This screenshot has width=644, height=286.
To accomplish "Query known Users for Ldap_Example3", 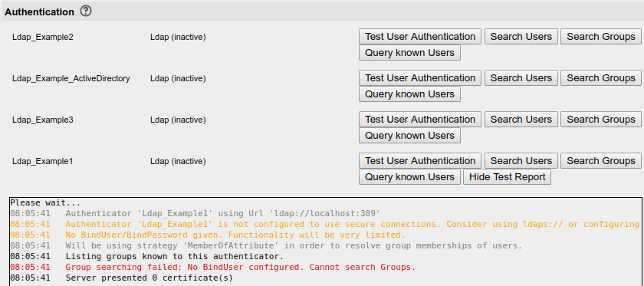I will point(409,136).
